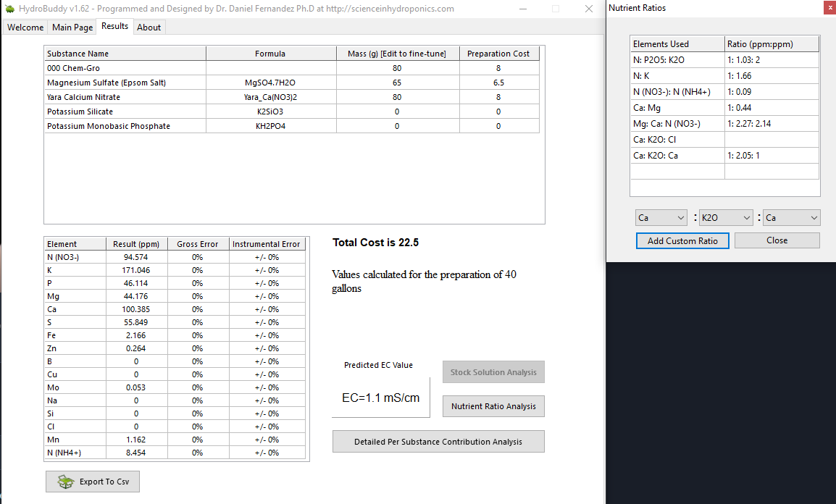Select the Results tab
This screenshot has height=504, width=836.
[x=114, y=26]
